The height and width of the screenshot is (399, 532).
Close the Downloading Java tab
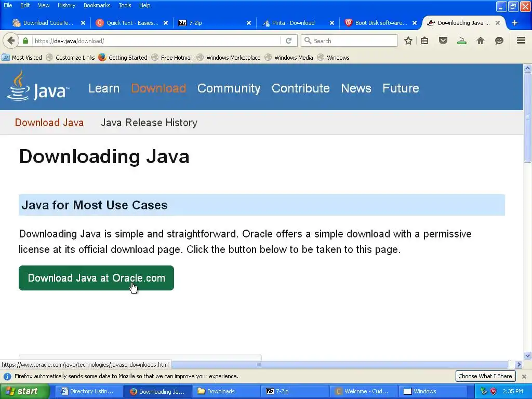497,23
